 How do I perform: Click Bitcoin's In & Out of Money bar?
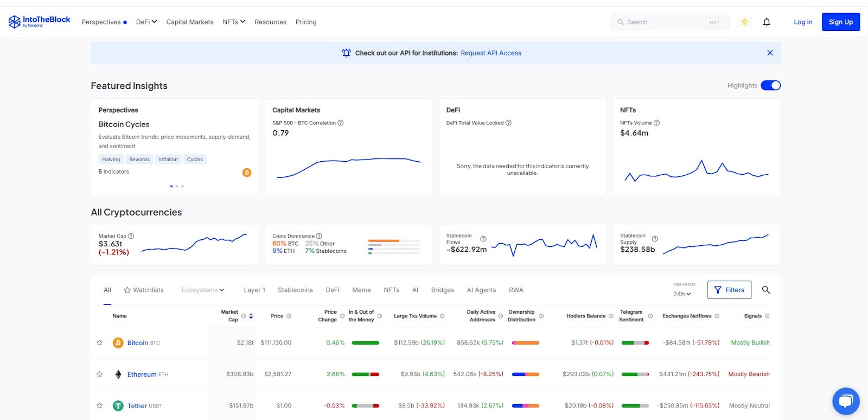coord(366,343)
